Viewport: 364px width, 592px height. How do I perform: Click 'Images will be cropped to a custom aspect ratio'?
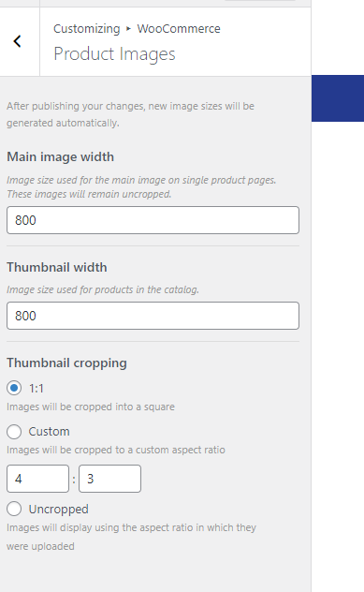[x=116, y=450]
